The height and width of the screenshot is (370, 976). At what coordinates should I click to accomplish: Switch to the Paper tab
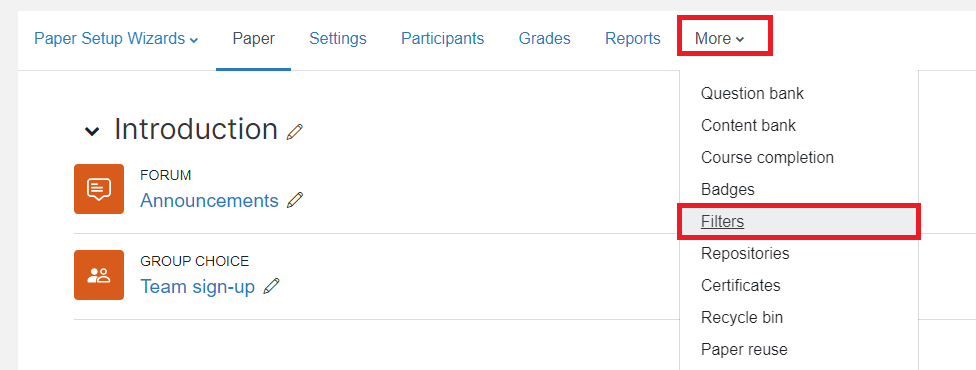(253, 39)
